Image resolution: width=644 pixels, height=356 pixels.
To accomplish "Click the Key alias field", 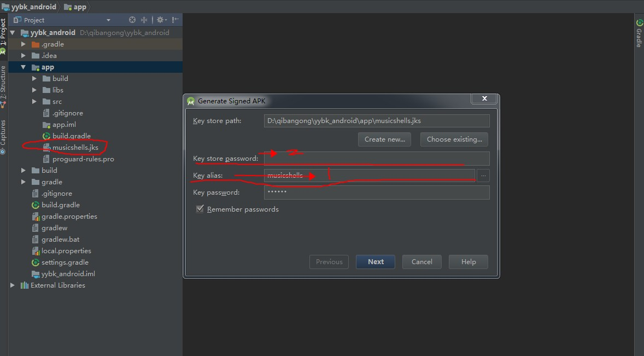I will click(x=369, y=176).
